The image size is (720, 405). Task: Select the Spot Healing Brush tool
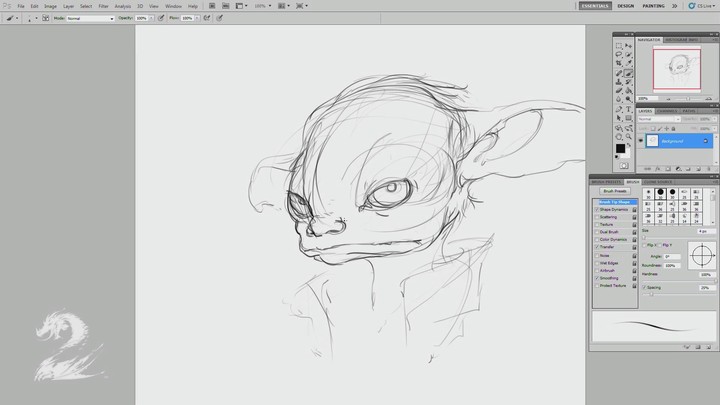click(619, 73)
